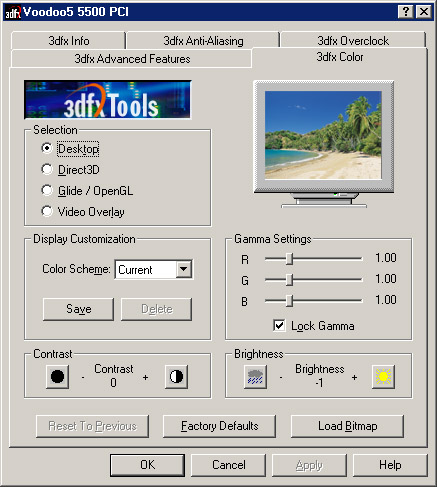This screenshot has height=487, width=437.
Task: Open the 3dfx Overclock tab
Action: click(x=353, y=41)
